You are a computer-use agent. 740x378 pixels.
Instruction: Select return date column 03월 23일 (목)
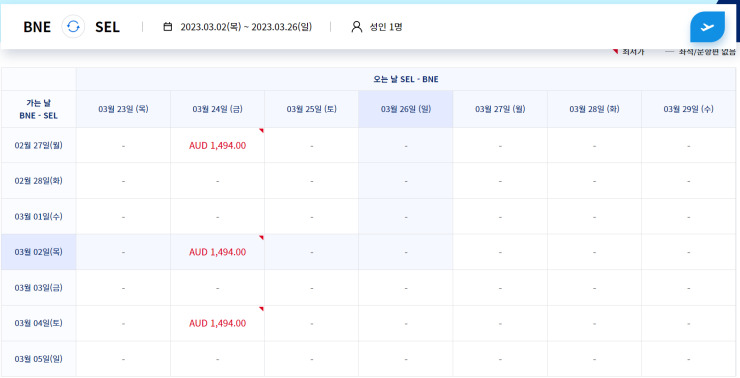pyautogui.click(x=123, y=109)
